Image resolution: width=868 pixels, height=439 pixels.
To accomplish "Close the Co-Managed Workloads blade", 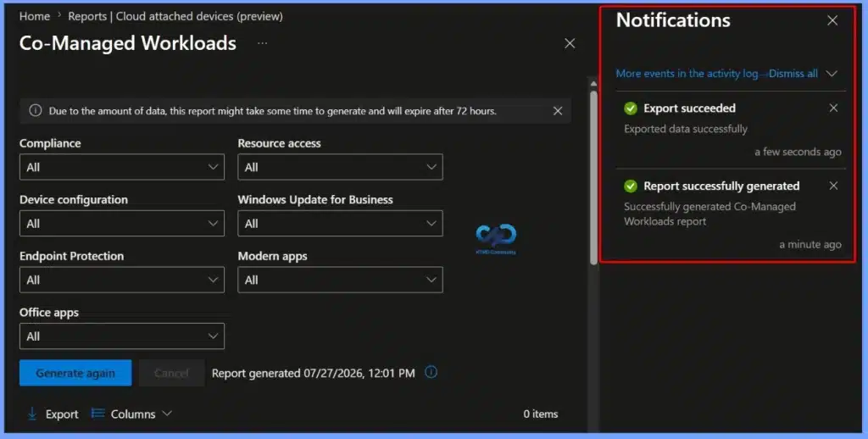I will (570, 43).
